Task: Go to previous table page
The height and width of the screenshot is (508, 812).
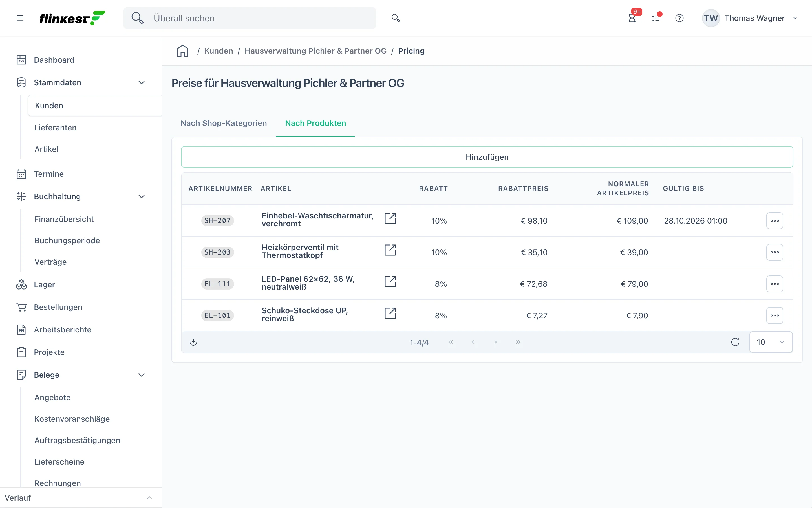Action: click(473, 342)
